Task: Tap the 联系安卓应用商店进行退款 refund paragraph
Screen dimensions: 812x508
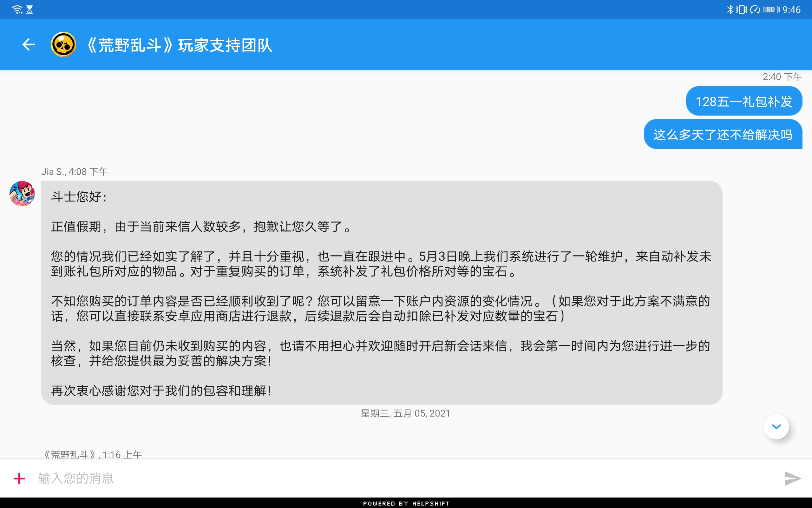Action: pyautogui.click(x=381, y=308)
